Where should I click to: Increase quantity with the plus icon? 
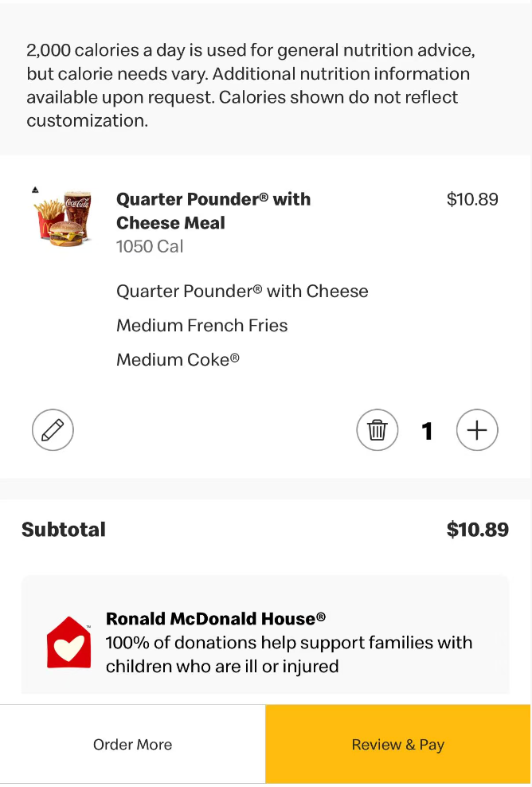(x=477, y=431)
